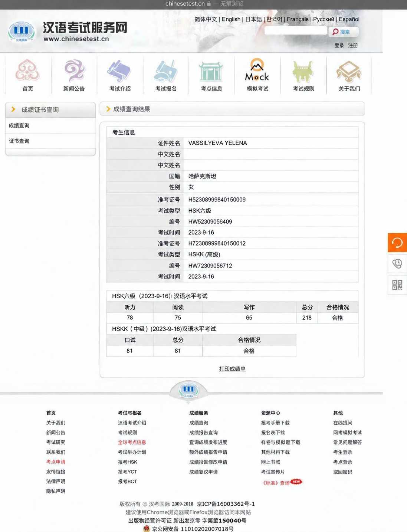Open the 考试报名 exam registration icon
The image size is (407, 532).
pyautogui.click(x=165, y=75)
